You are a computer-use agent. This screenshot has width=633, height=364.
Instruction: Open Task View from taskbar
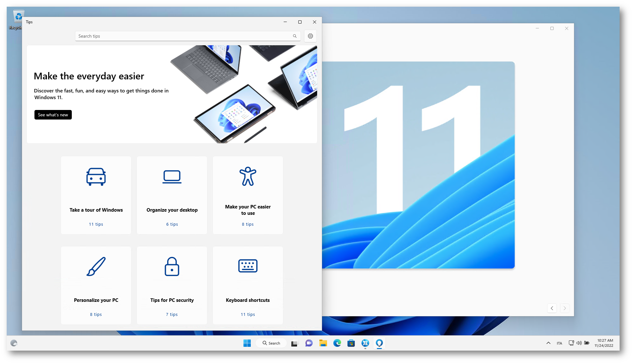[294, 343]
